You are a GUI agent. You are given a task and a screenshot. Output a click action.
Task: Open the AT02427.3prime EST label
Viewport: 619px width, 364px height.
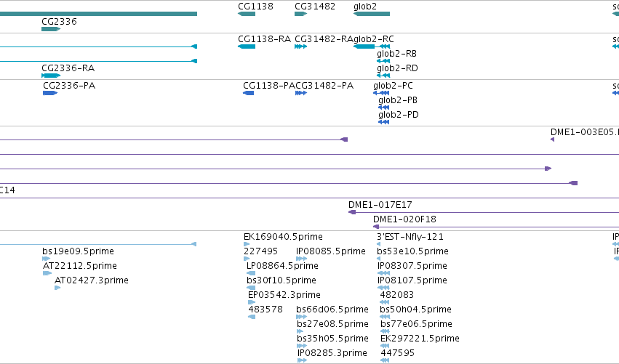92,280
